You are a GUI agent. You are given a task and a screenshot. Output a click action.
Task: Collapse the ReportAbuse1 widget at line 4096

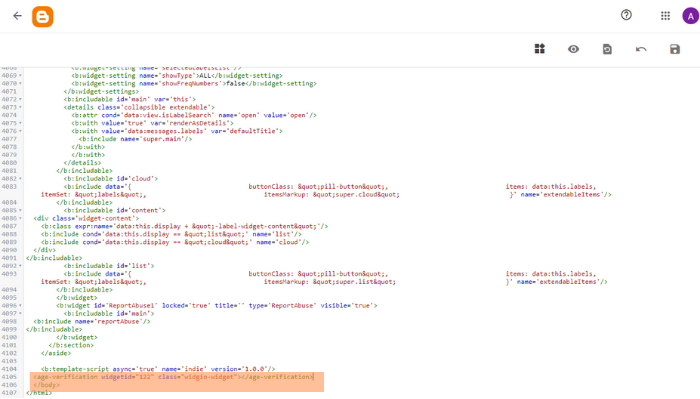click(x=21, y=306)
